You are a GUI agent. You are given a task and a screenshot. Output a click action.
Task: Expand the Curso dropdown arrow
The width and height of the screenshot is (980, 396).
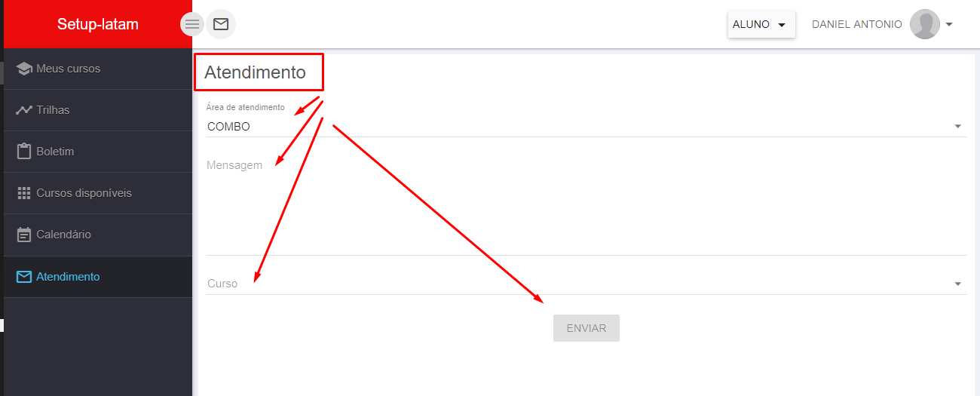click(x=958, y=284)
